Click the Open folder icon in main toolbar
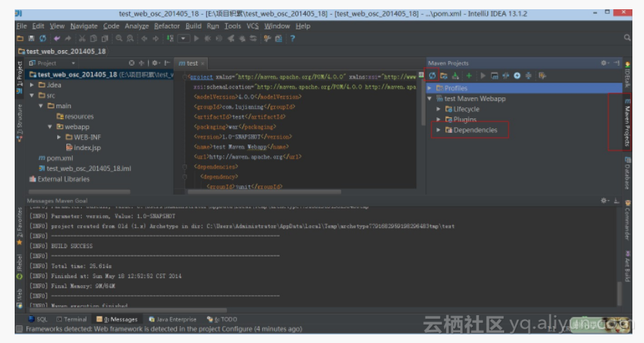This screenshot has height=343, width=644. (20, 39)
